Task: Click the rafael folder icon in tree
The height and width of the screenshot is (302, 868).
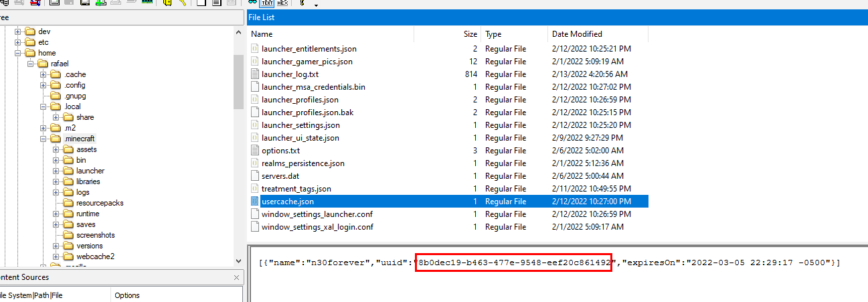Action: (x=42, y=64)
